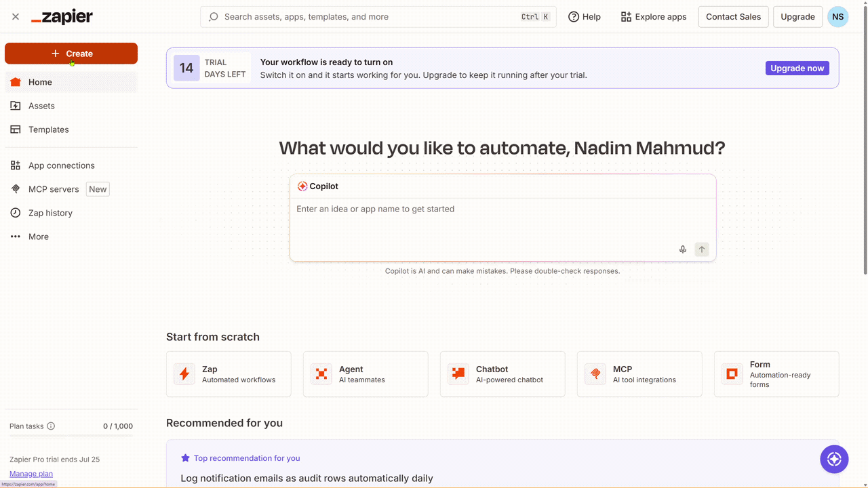Click the Upgrade now button

pyautogui.click(x=797, y=68)
